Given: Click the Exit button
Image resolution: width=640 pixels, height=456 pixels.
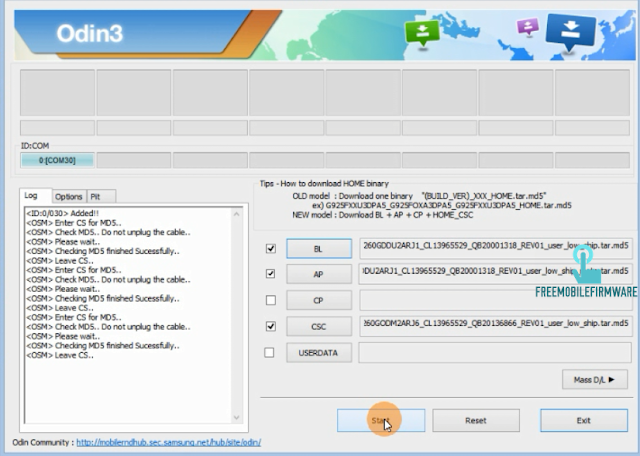Looking at the screenshot, I should [584, 420].
